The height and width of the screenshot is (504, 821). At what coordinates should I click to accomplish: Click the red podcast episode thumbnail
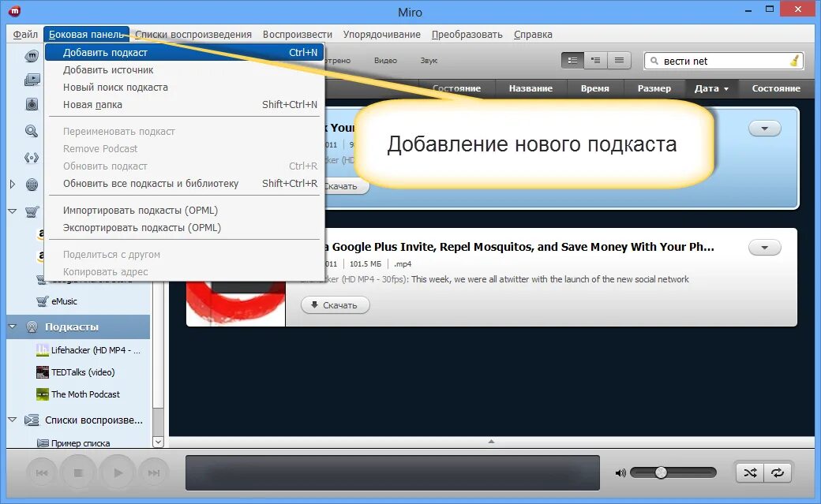[235, 304]
